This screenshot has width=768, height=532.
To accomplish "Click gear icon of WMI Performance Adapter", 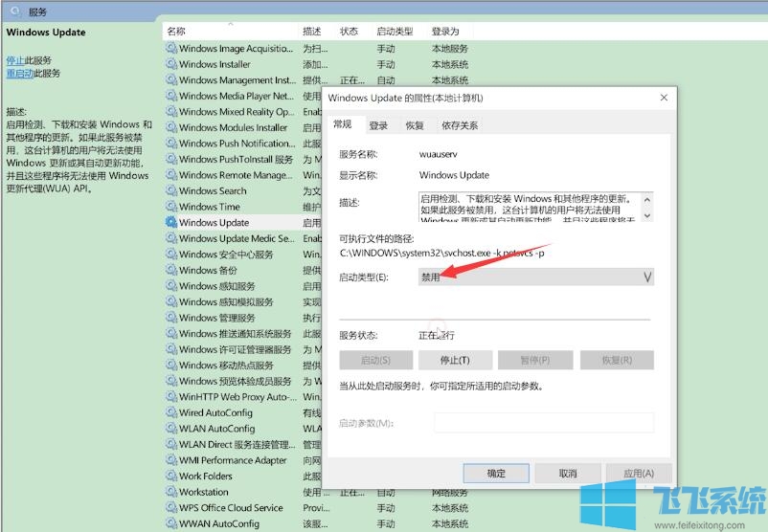I will 171,459.
